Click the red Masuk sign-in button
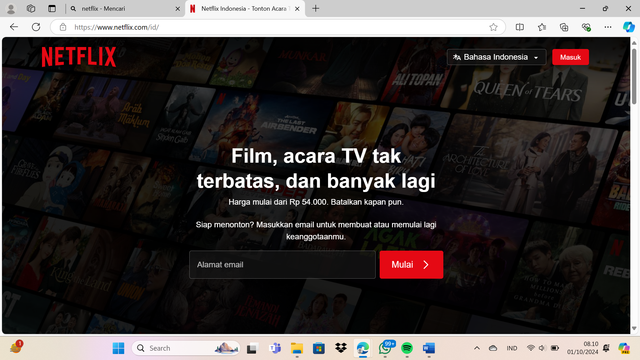This screenshot has height=360, width=640. point(570,57)
